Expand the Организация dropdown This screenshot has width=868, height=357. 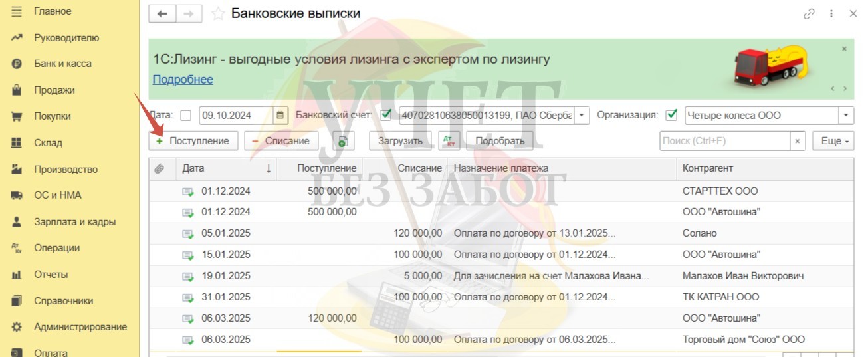[x=846, y=115]
